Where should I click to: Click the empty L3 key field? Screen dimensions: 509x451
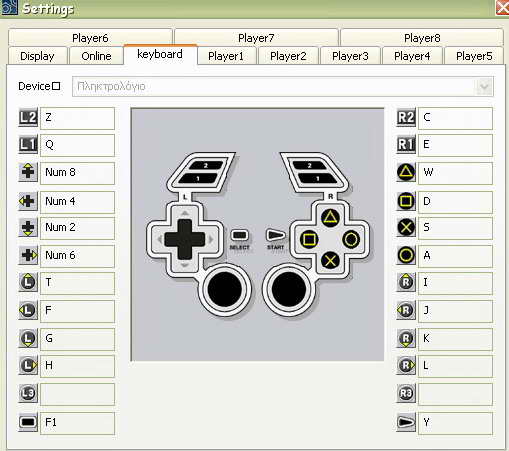click(x=77, y=394)
